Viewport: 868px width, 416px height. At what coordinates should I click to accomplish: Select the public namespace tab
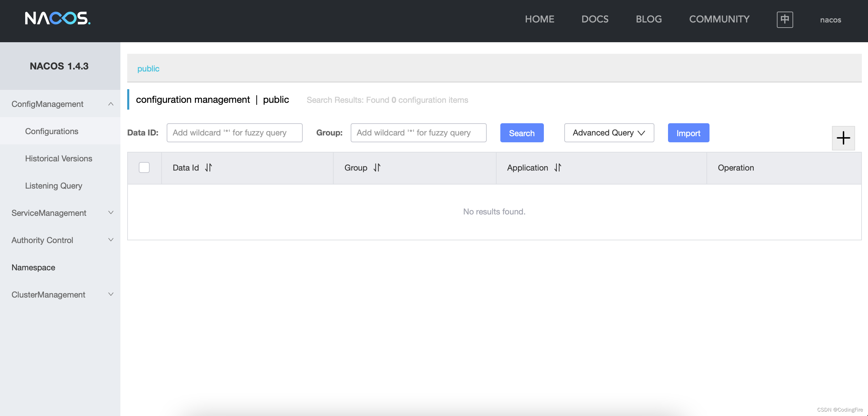(x=148, y=69)
